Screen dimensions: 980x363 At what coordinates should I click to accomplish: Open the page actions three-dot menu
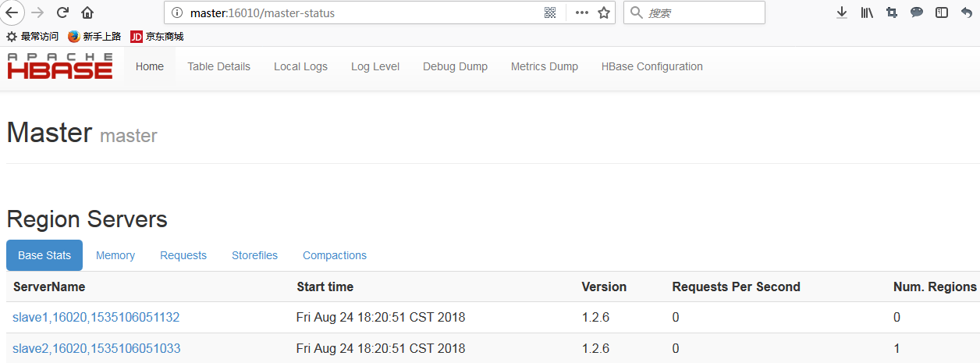click(581, 12)
